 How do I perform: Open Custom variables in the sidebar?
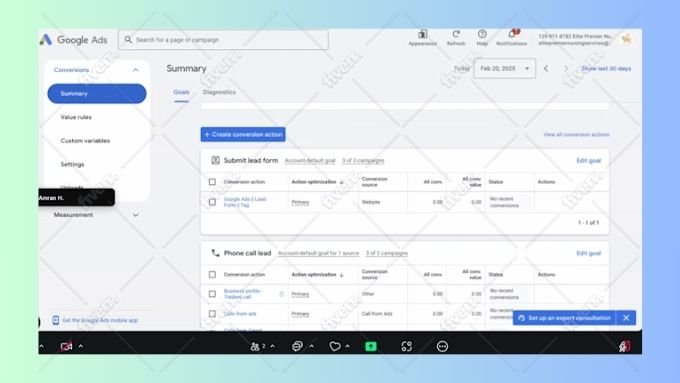85,141
